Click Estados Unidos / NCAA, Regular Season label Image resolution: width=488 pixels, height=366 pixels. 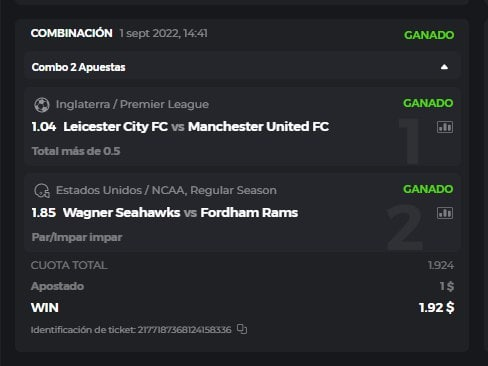pos(166,190)
